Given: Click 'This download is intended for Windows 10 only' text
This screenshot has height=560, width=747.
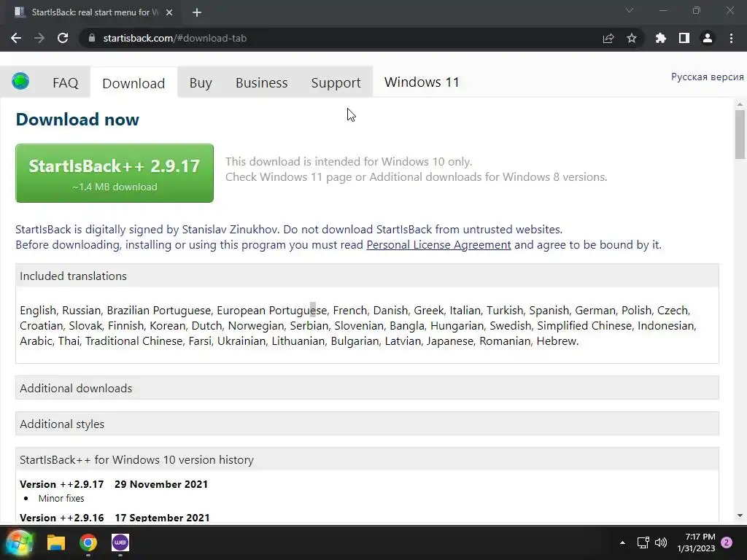Looking at the screenshot, I should [x=349, y=161].
